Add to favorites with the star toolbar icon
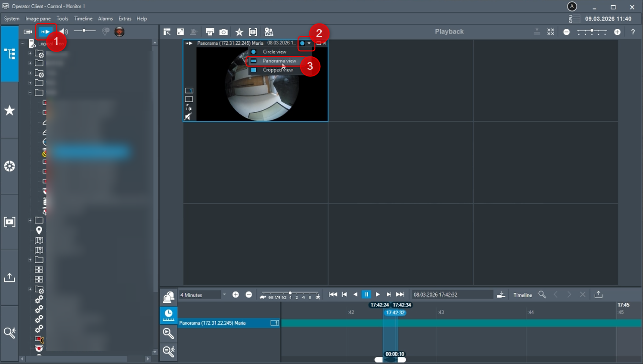643x364 pixels. pyautogui.click(x=239, y=32)
